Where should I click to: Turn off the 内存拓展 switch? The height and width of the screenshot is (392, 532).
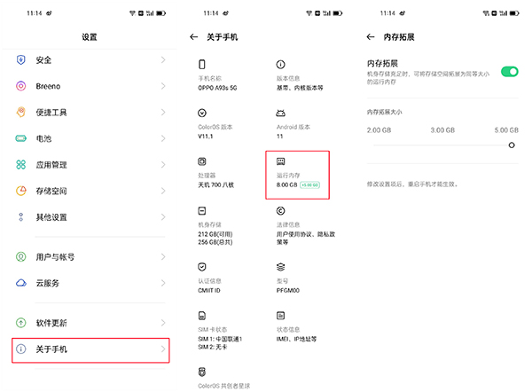[x=509, y=71]
